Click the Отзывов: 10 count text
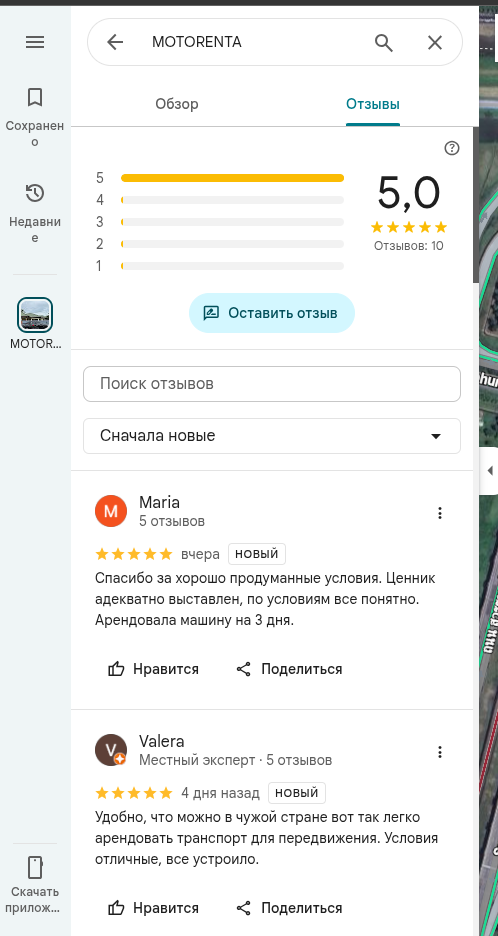The width and height of the screenshot is (498, 936). [x=409, y=246]
